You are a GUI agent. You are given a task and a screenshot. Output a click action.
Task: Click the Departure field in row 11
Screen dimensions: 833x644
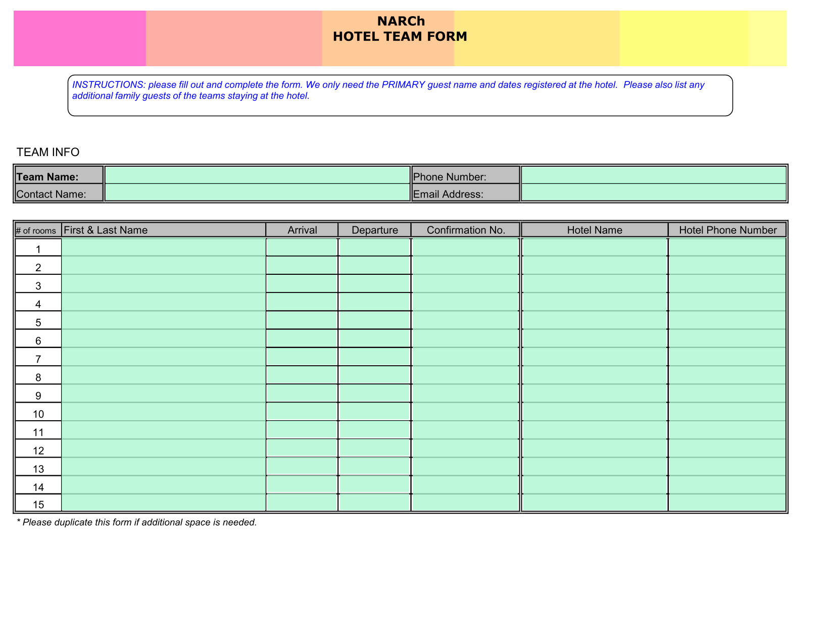[x=374, y=430]
